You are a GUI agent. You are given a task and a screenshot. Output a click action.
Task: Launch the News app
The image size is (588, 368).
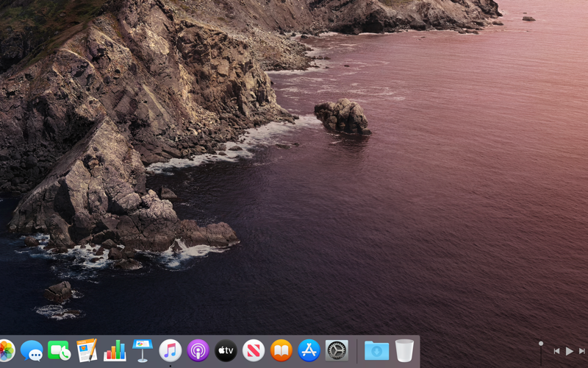[254, 351]
